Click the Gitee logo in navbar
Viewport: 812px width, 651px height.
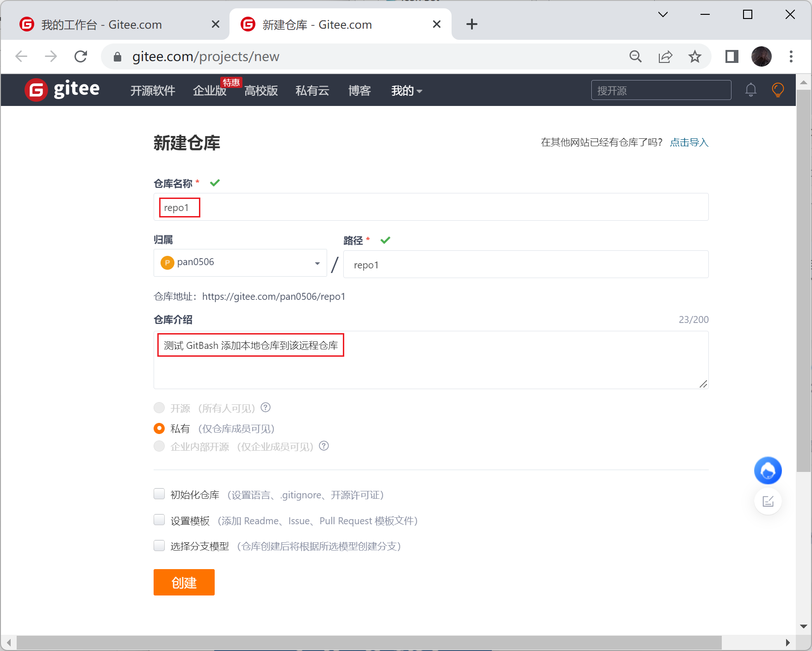coord(62,90)
